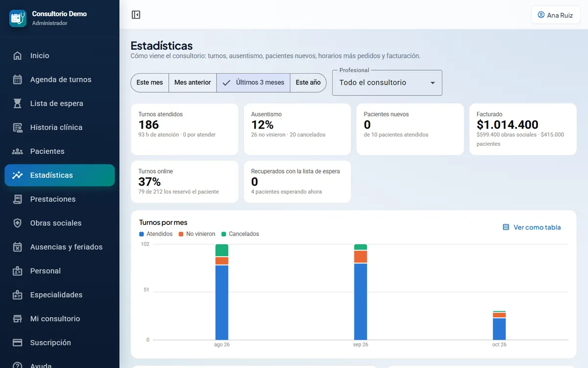588x368 pixels.
Task: Click the Inicio home icon
Action: coord(18,55)
